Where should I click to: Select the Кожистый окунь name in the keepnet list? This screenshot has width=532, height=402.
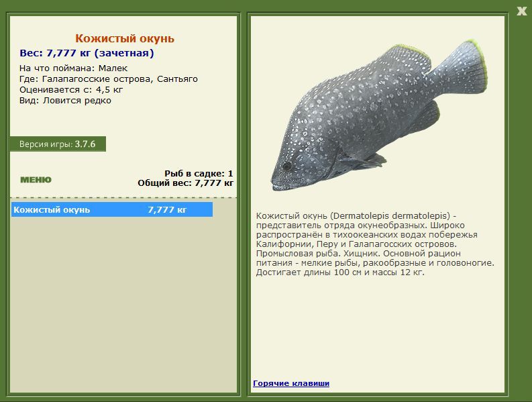52,209
